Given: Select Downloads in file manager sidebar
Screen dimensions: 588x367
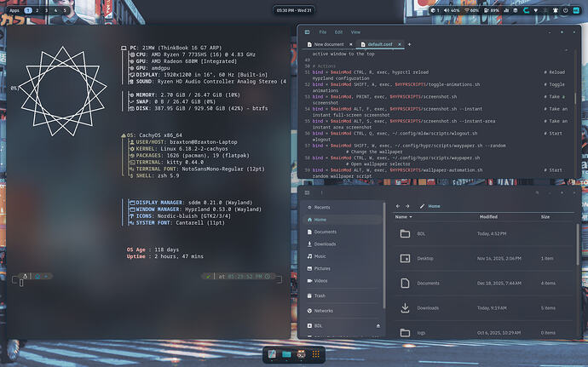Looking at the screenshot, I should pyautogui.click(x=342, y=244).
